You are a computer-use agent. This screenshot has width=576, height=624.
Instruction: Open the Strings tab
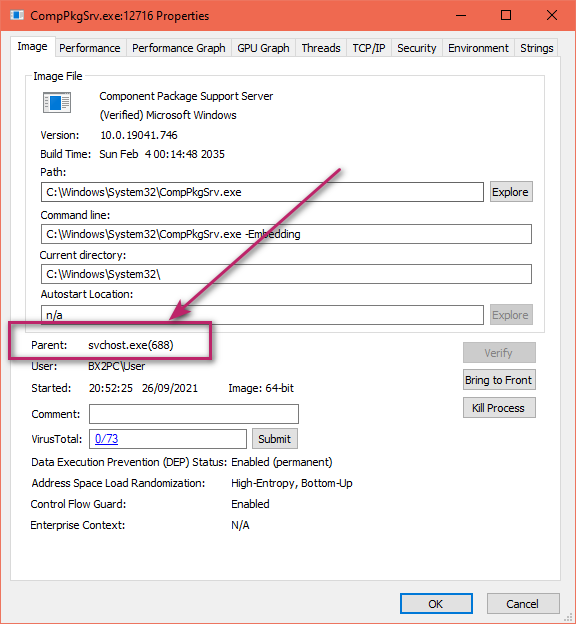tap(536, 48)
